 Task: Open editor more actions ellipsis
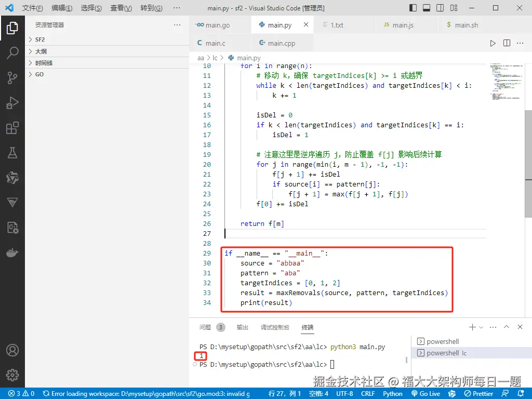pos(520,43)
